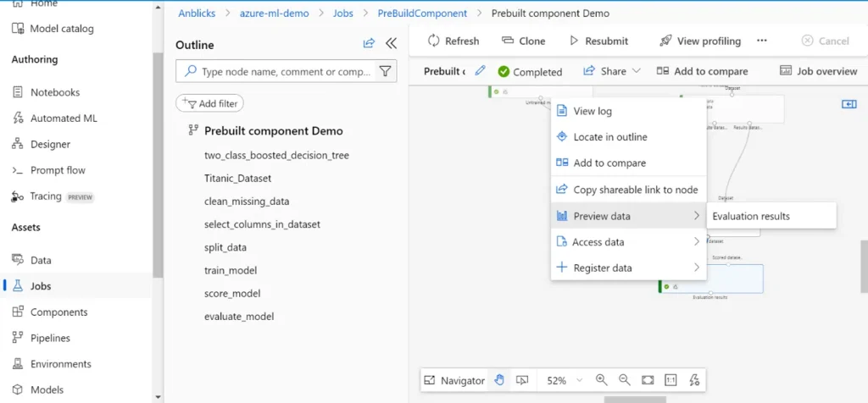
Task: Expand the Access data submenu
Action: (628, 242)
